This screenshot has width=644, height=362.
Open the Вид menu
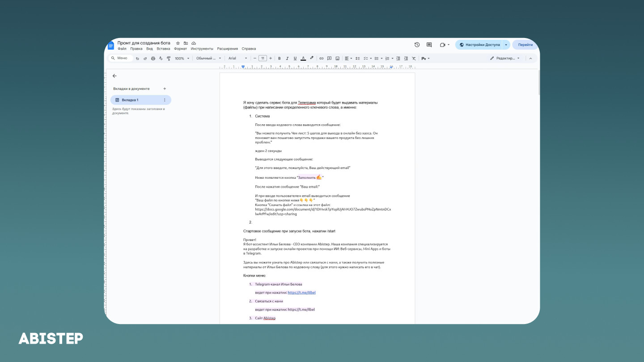point(149,49)
